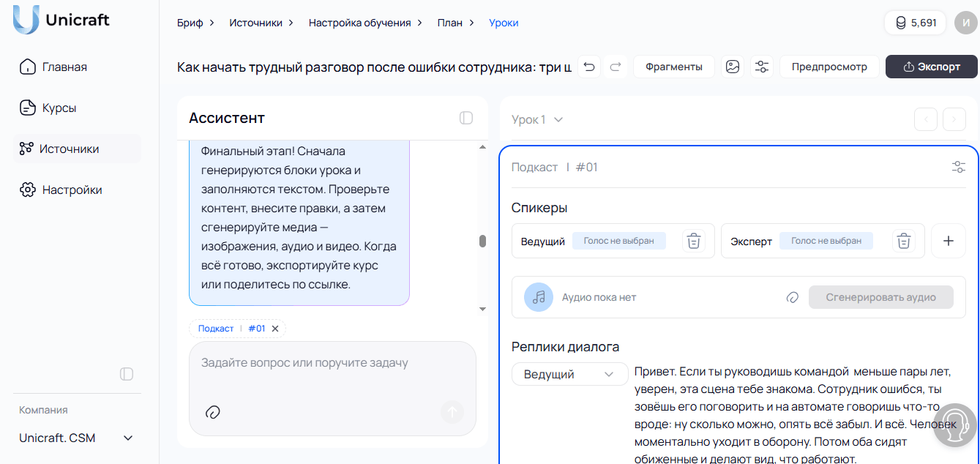
Task: Click the course title text
Action: click(x=374, y=67)
